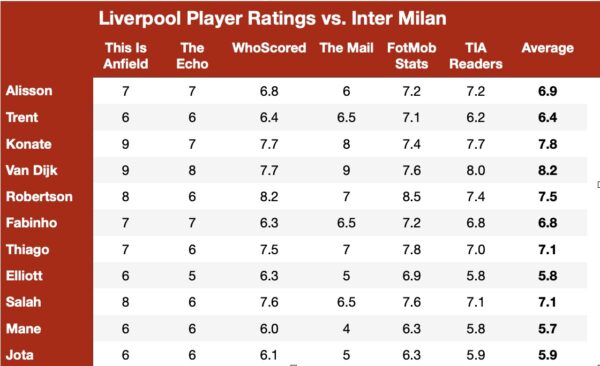Click Salah's WhoScored rating 7.6
This screenshot has height=366, width=600.
tap(269, 302)
